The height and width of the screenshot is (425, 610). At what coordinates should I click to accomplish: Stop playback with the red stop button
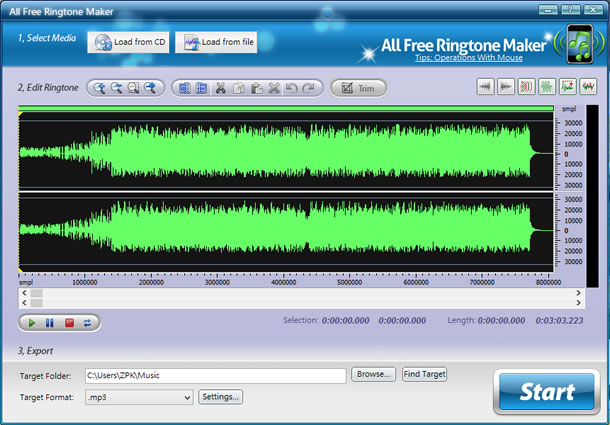click(x=69, y=323)
